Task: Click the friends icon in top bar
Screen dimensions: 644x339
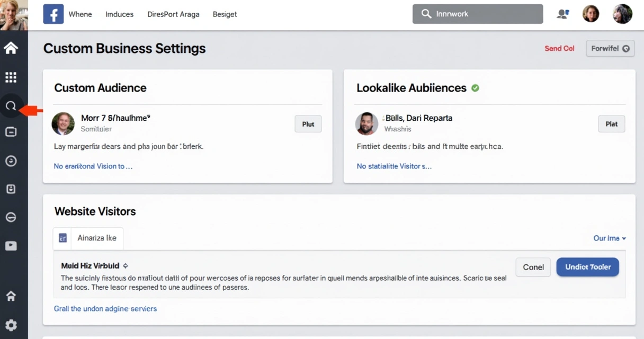Action: point(563,14)
